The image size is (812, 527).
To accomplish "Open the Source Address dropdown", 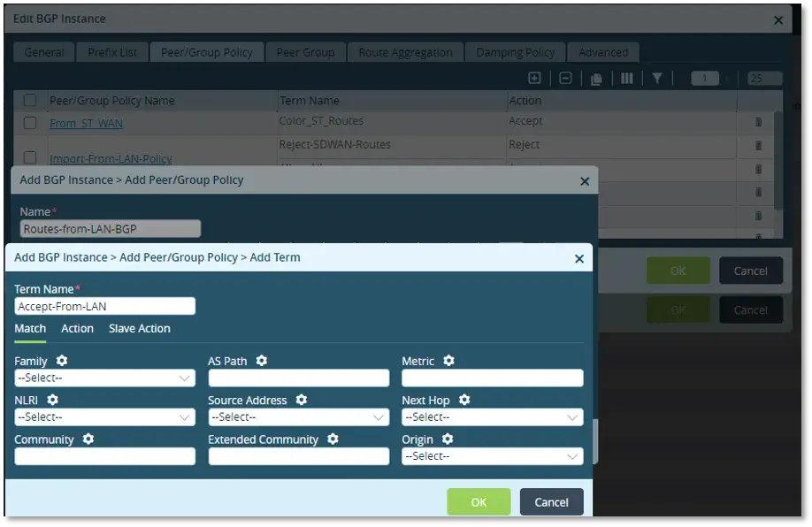I will point(298,416).
